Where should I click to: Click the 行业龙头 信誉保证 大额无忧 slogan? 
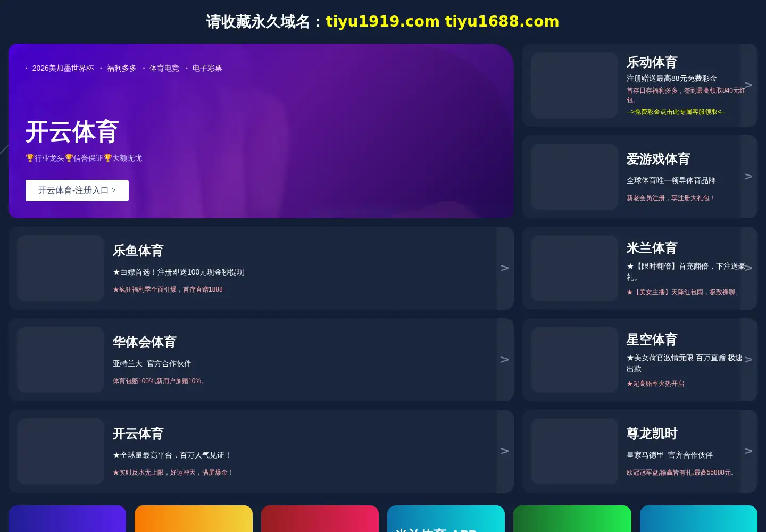[x=84, y=158]
